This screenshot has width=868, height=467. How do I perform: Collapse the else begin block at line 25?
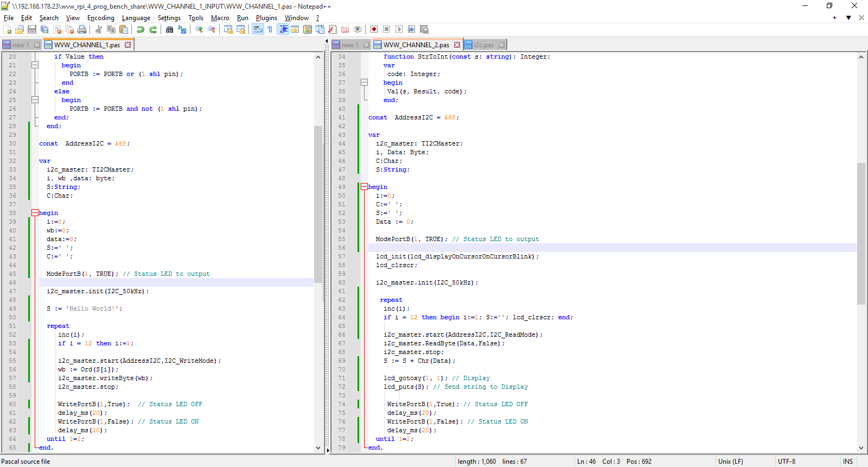(x=35, y=100)
